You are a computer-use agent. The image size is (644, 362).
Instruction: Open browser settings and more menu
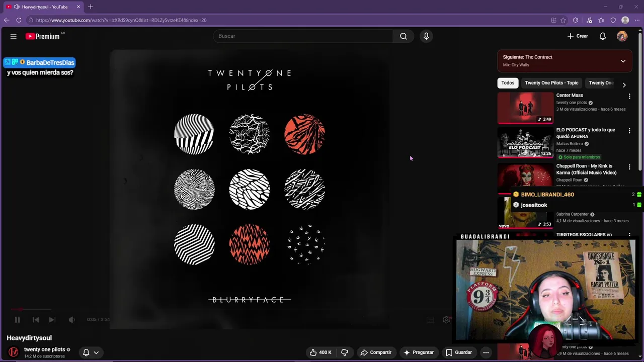pos(637,20)
